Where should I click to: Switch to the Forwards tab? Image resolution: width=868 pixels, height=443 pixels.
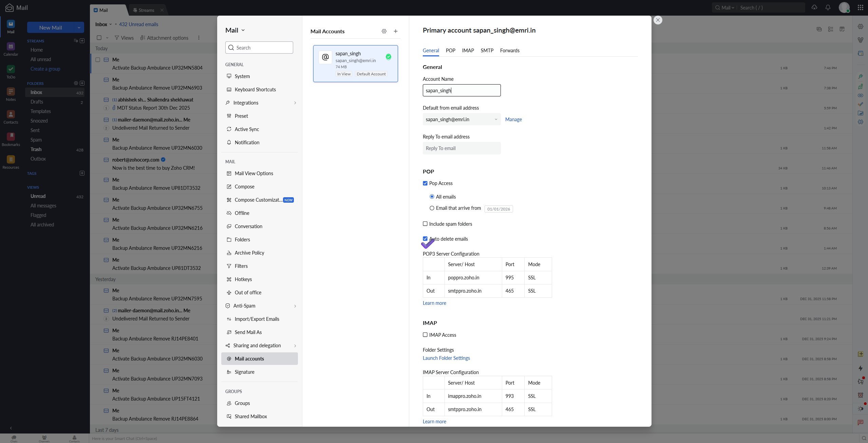[510, 51]
